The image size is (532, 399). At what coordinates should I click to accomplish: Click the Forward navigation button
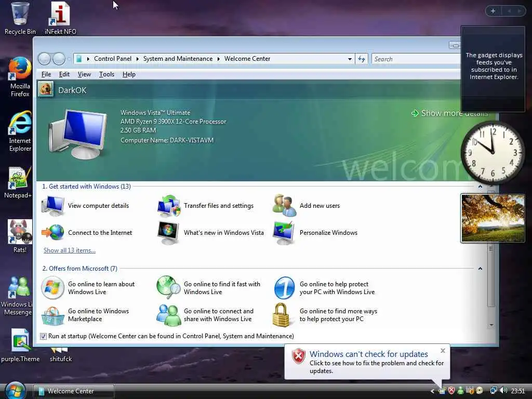59,59
